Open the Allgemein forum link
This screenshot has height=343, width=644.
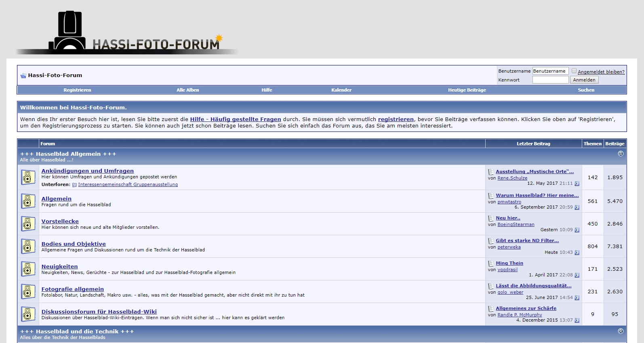(57, 199)
